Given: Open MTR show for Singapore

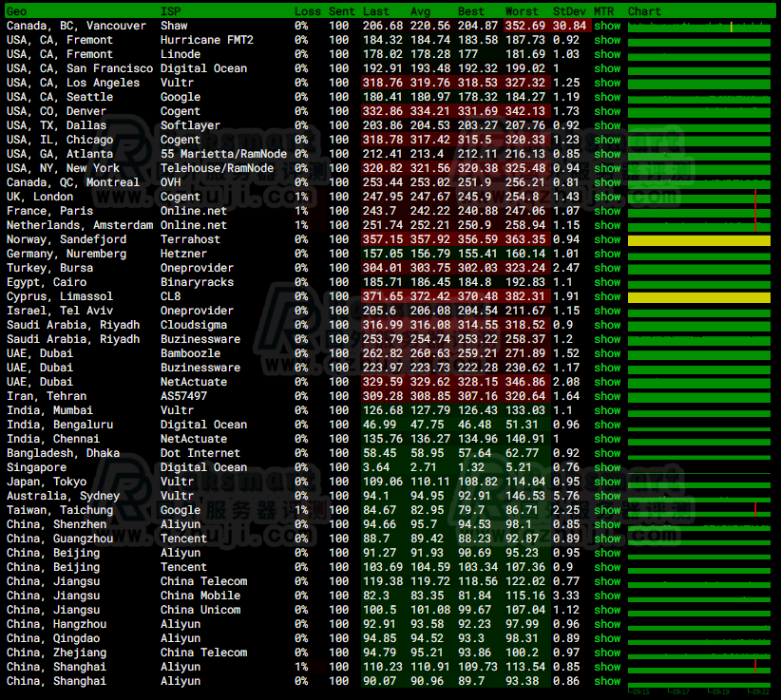Looking at the screenshot, I should point(607,467).
